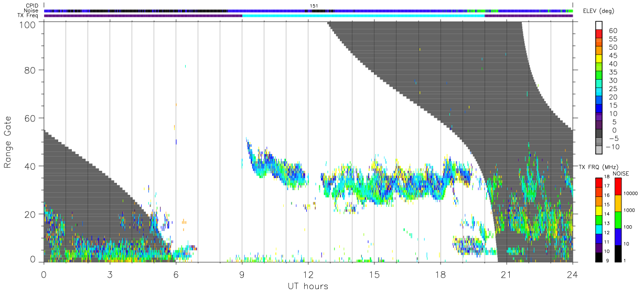The width and height of the screenshot is (644, 297).
Task: Select white top swatch in elevation color bar
Action: [599, 25]
